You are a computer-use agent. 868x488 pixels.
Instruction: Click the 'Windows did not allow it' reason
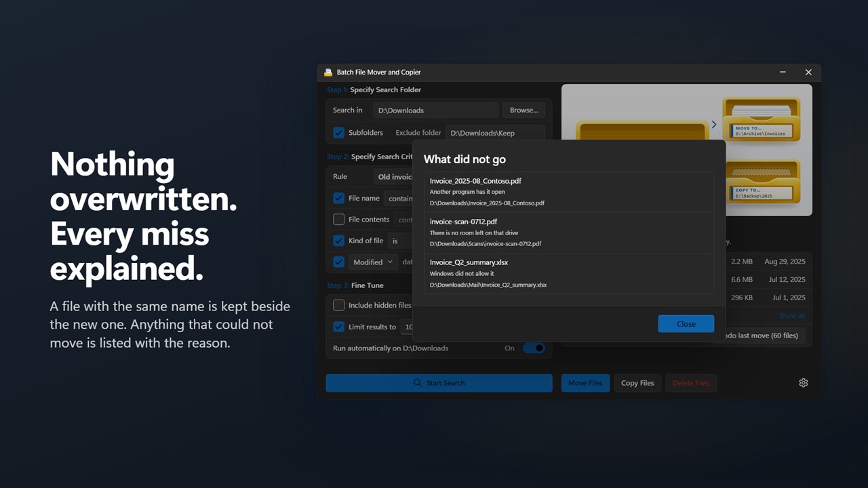point(462,274)
